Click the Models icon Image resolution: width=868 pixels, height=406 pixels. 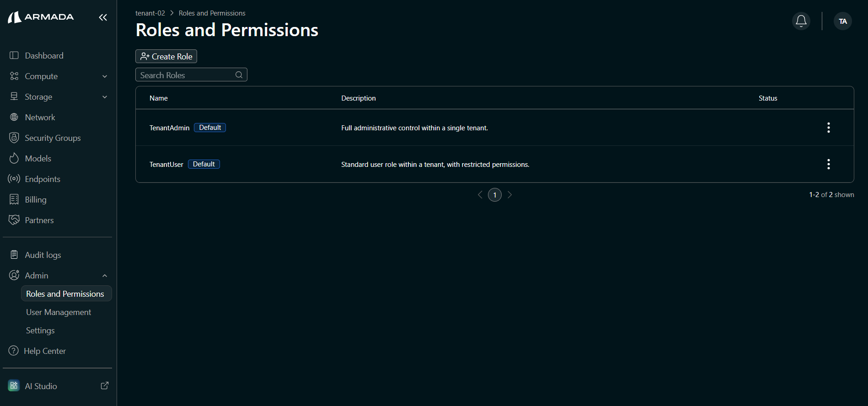[14, 158]
